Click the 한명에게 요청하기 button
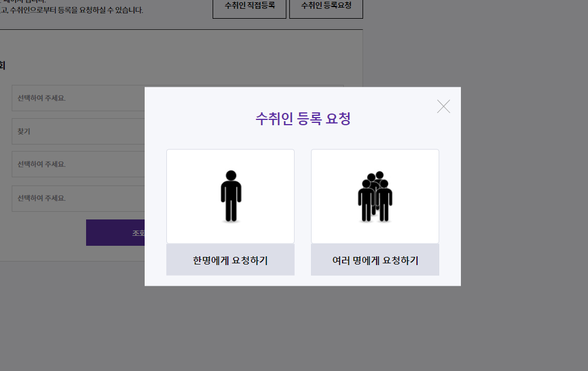 tap(230, 260)
